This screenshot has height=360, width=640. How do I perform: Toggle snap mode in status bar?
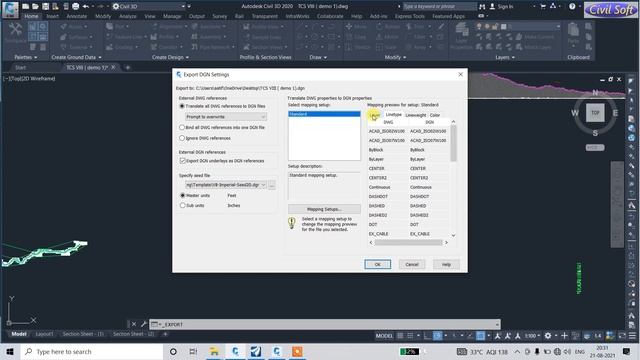(410, 336)
